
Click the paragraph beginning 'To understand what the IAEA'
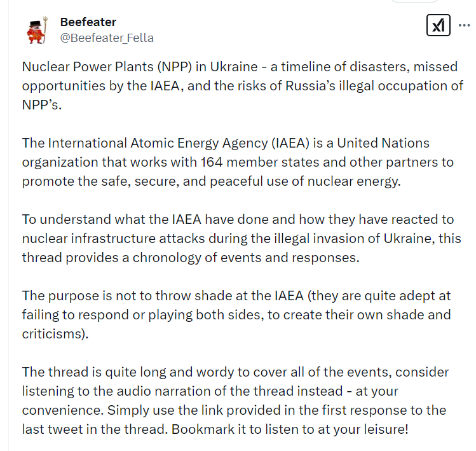[x=241, y=239]
